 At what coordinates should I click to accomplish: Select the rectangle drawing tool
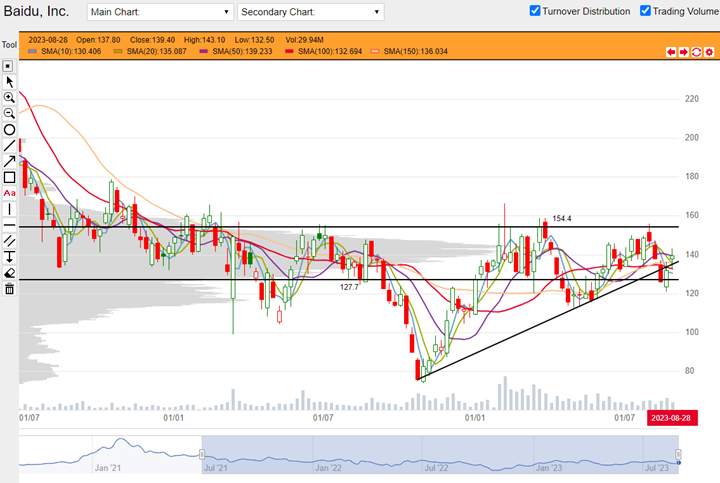9,177
